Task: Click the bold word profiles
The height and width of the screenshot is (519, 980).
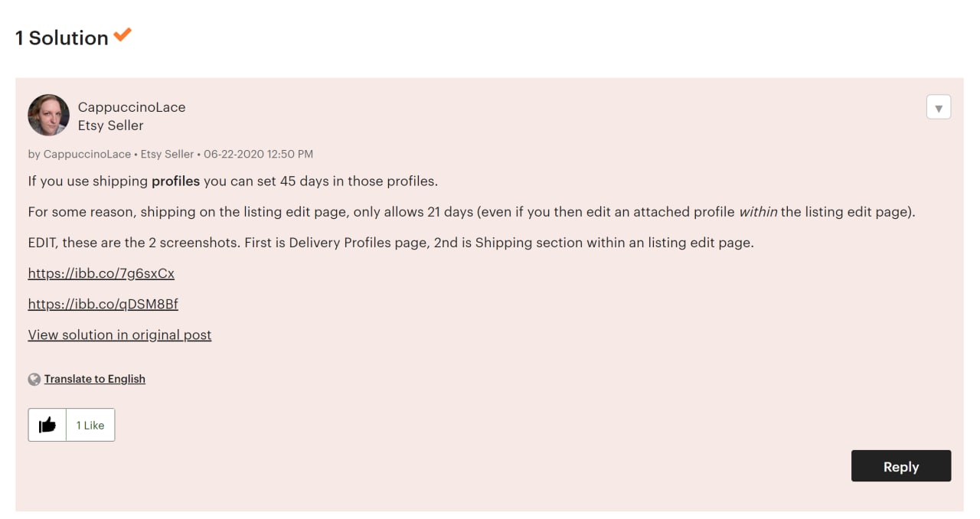Action: (175, 181)
